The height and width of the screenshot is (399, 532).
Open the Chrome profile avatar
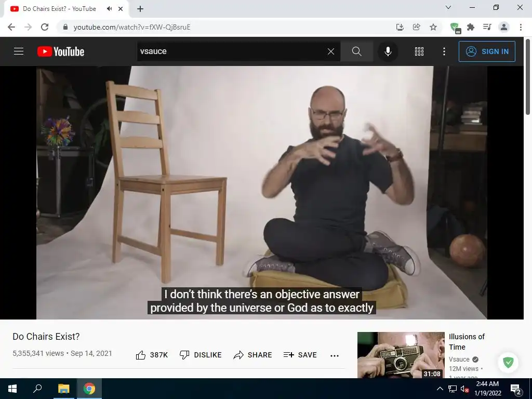click(x=504, y=27)
